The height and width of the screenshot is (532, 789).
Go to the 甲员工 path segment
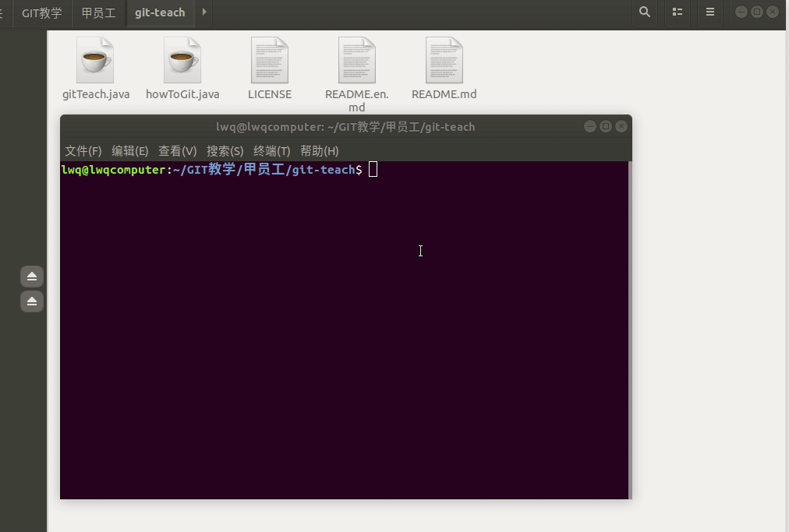click(x=98, y=12)
